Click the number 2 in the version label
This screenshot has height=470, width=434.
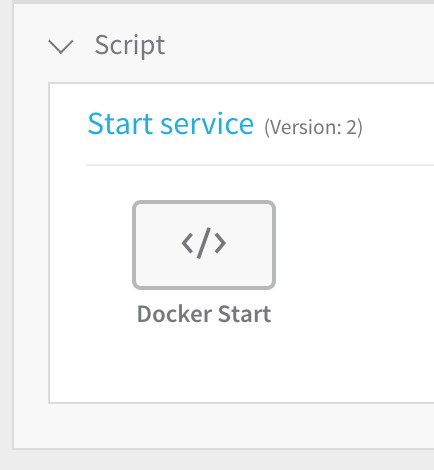click(x=352, y=127)
